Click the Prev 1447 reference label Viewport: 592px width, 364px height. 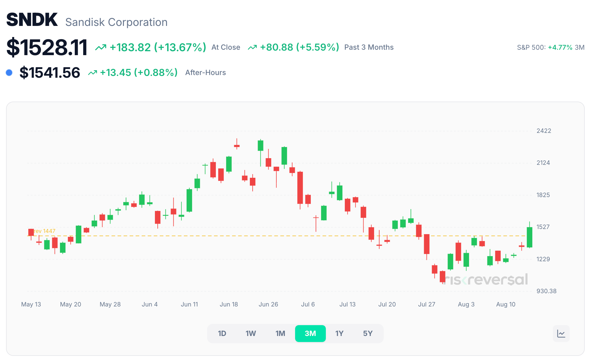click(x=43, y=231)
